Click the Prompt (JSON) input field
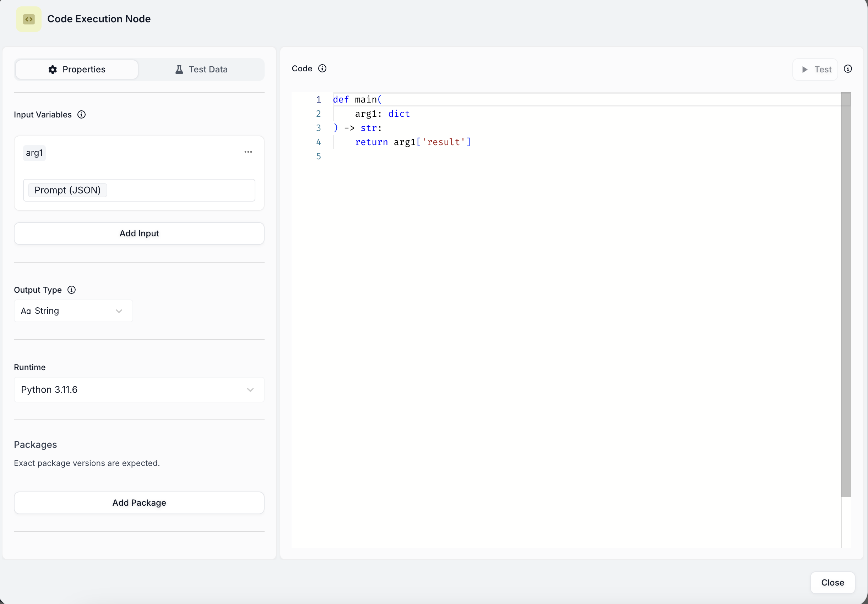Screen dimensions: 868x604 [139, 190]
